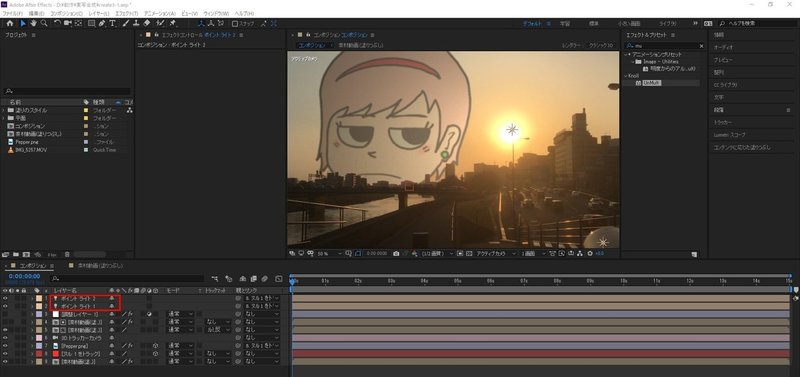Select the Clone Stamp tool

click(x=136, y=23)
